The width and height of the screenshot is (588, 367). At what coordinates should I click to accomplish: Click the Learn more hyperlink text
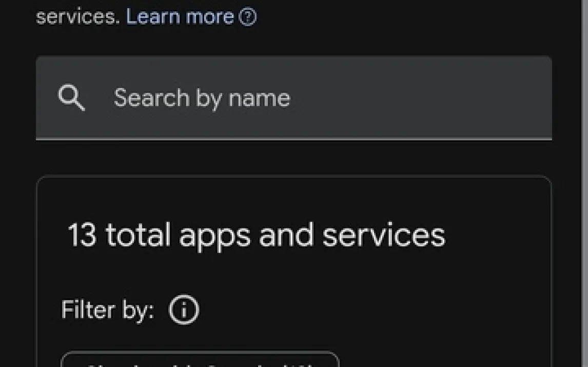tap(180, 17)
